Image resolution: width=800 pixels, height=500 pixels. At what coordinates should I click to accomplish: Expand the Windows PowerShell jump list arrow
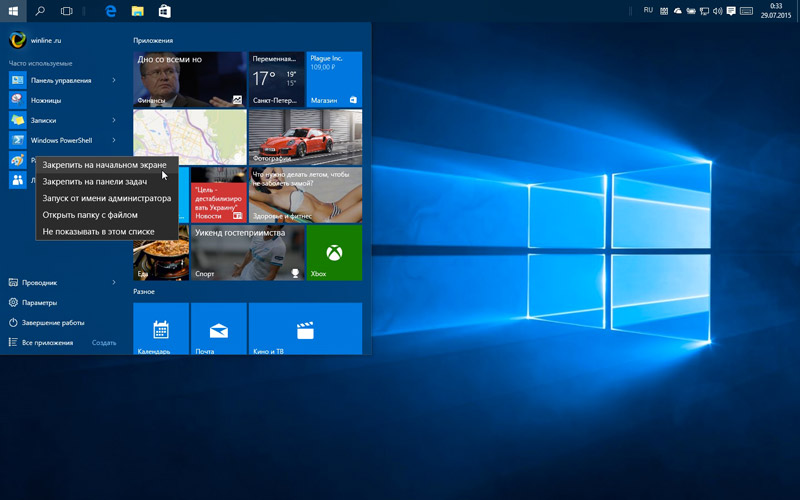pyautogui.click(x=114, y=140)
